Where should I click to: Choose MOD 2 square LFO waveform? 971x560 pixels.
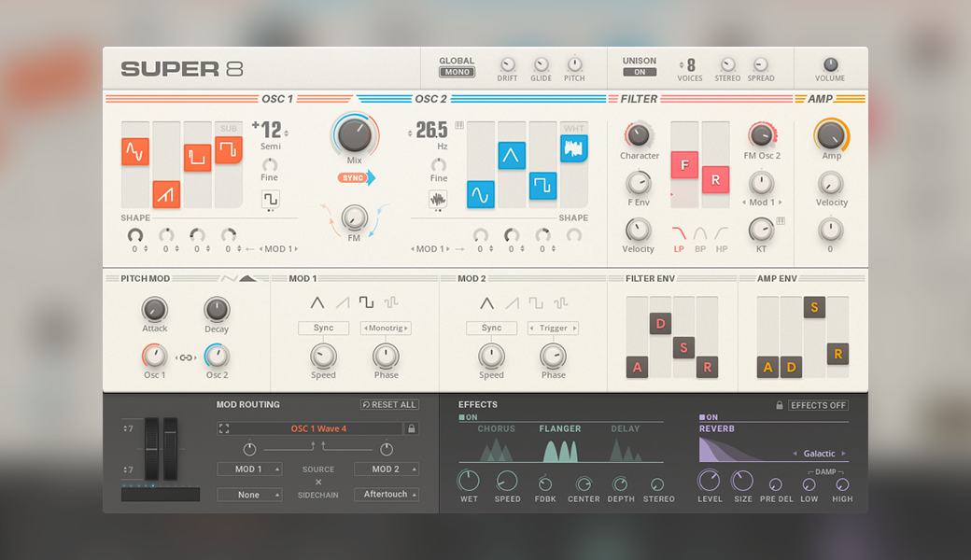coord(536,302)
